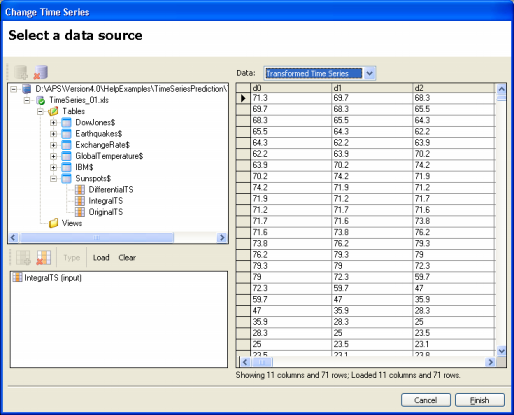
Task: Click the Clear toolbar item
Action: coord(127,257)
